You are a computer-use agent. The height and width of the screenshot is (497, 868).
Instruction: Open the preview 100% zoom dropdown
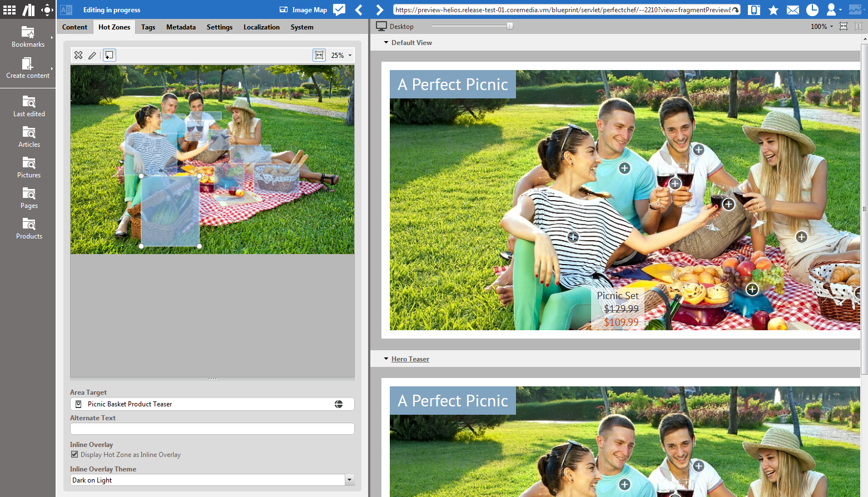[x=822, y=26]
